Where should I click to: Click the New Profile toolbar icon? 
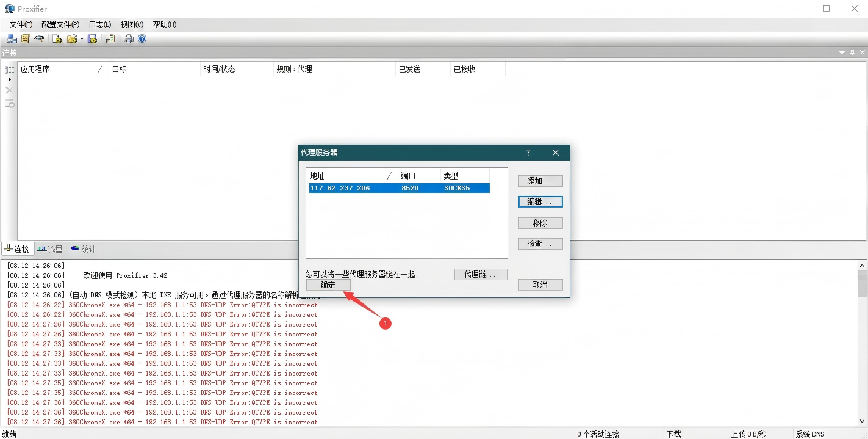57,39
